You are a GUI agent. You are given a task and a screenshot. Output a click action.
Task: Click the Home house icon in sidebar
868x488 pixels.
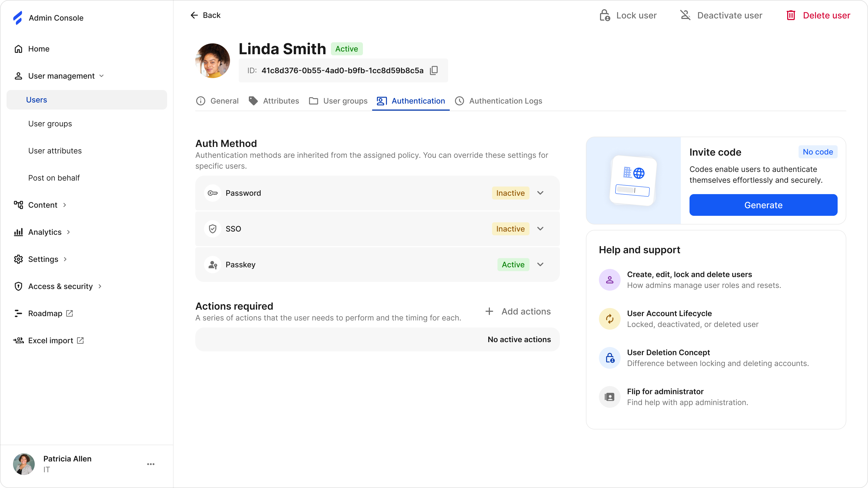[x=18, y=49]
